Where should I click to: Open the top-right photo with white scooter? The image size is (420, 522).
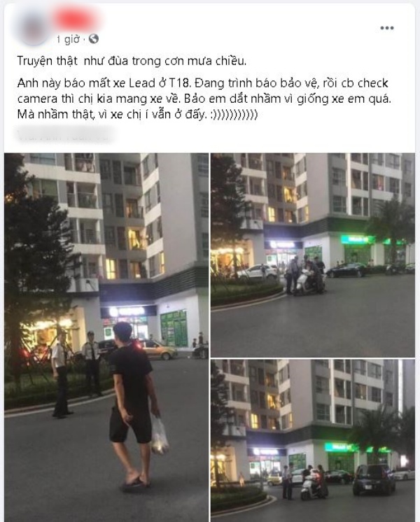pyautogui.click(x=313, y=255)
